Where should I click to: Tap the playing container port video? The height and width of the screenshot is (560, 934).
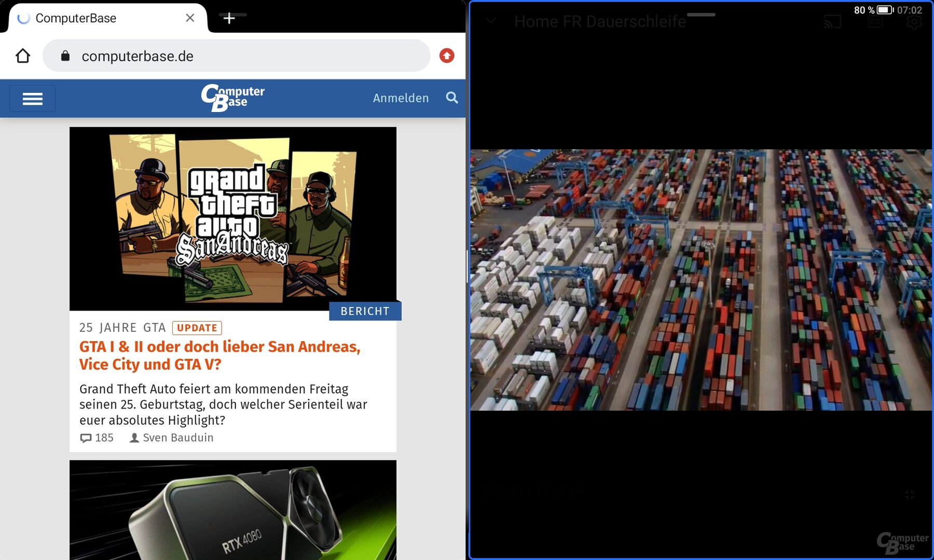click(701, 280)
